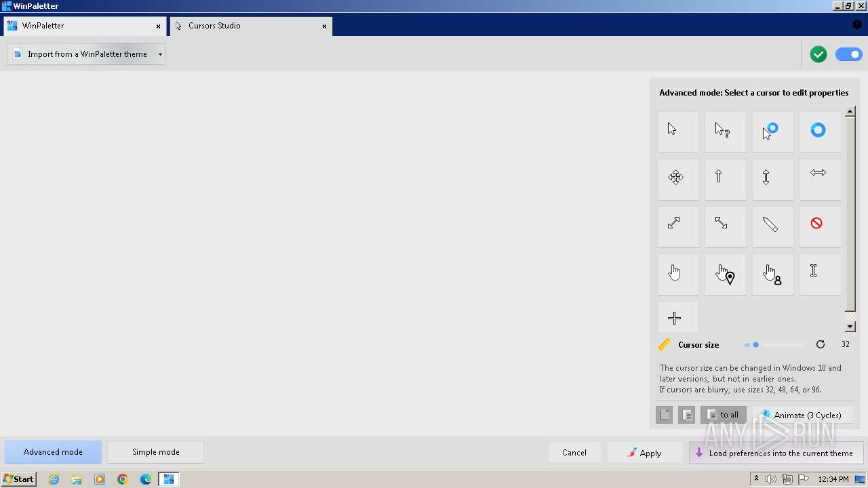Viewport: 868px width, 488px height.
Task: Click Animate (3 Cycles) button
Action: coord(803,415)
